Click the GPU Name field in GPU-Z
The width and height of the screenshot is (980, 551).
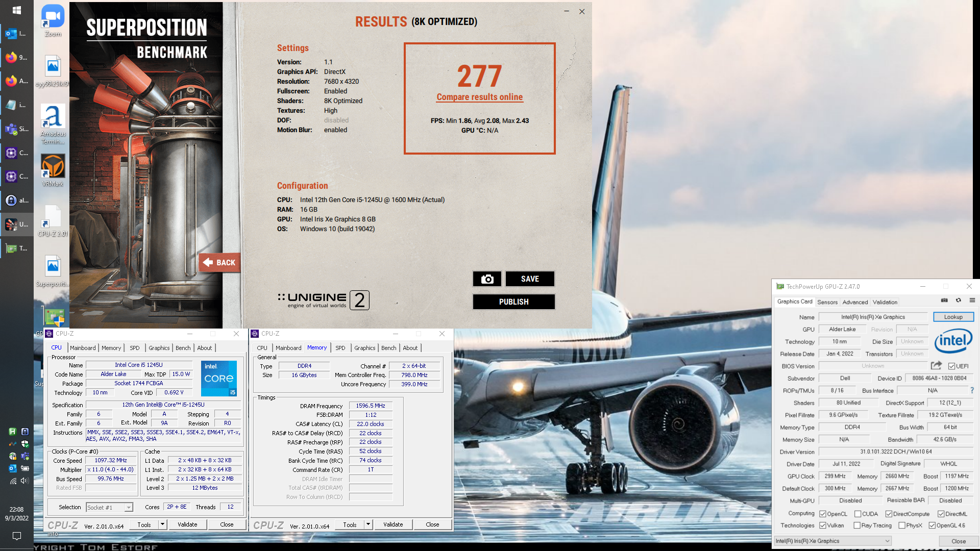point(873,317)
